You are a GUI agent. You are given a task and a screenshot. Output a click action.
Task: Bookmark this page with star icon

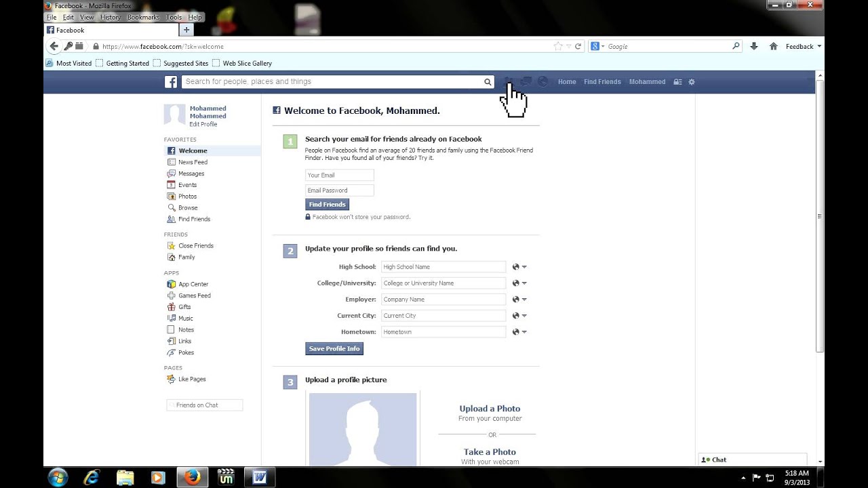pos(558,46)
